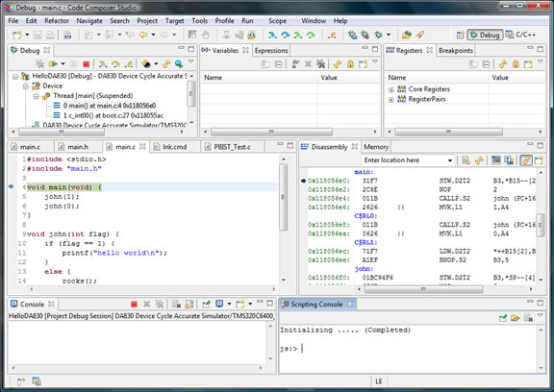554x392 pixels.
Task: Open the Refactor menu
Action: 57,21
